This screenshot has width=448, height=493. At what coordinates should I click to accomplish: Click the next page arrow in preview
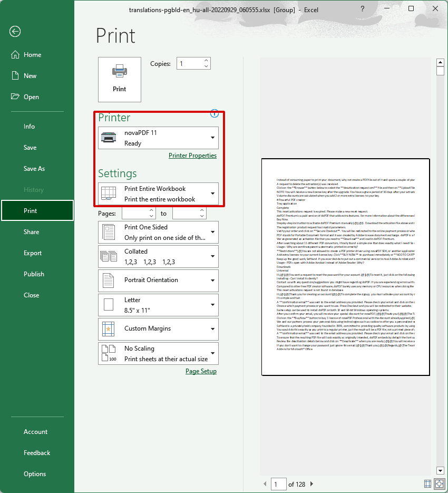pyautogui.click(x=311, y=484)
